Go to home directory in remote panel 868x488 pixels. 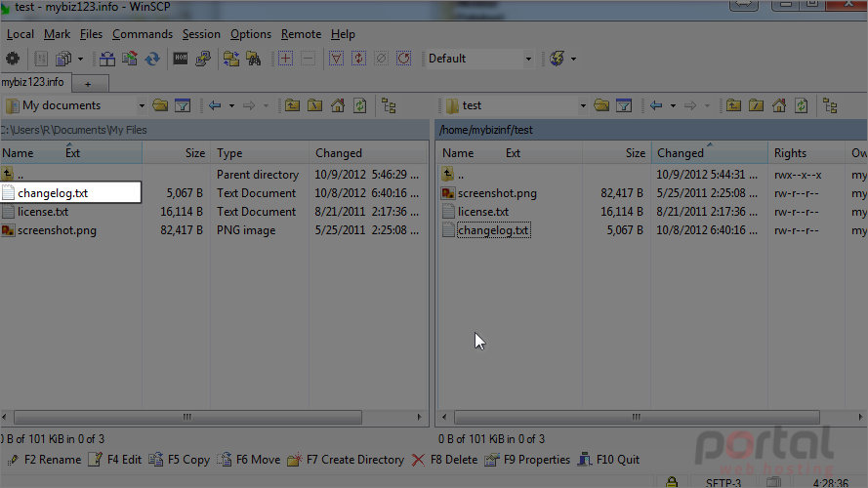pyautogui.click(x=779, y=105)
